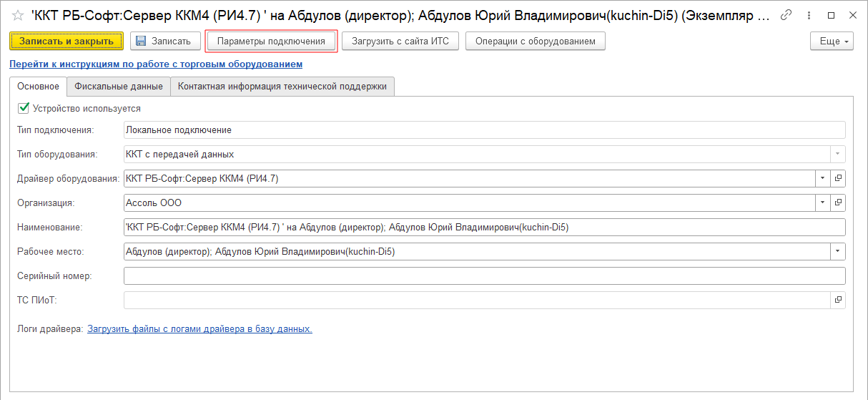
Task: Copy link to this object
Action: [786, 15]
